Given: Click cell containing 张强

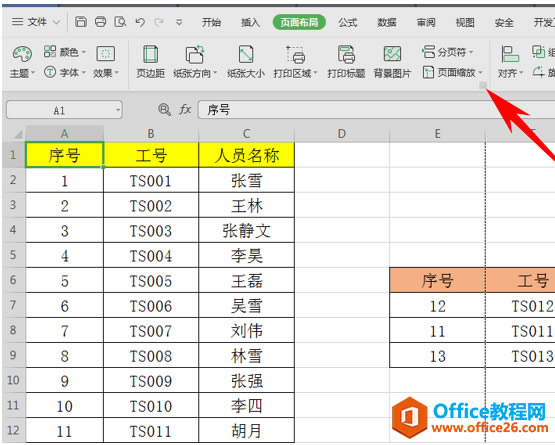Looking at the screenshot, I should (247, 380).
